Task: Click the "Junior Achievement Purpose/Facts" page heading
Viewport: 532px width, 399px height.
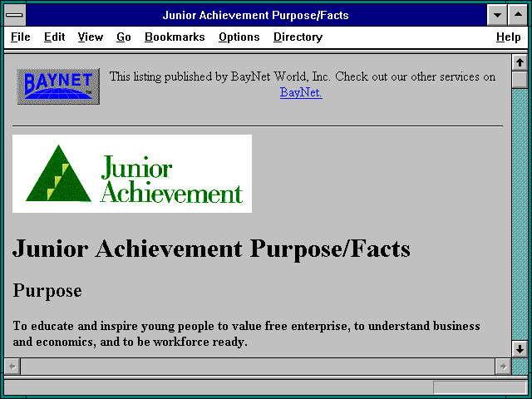Action: click(x=211, y=249)
